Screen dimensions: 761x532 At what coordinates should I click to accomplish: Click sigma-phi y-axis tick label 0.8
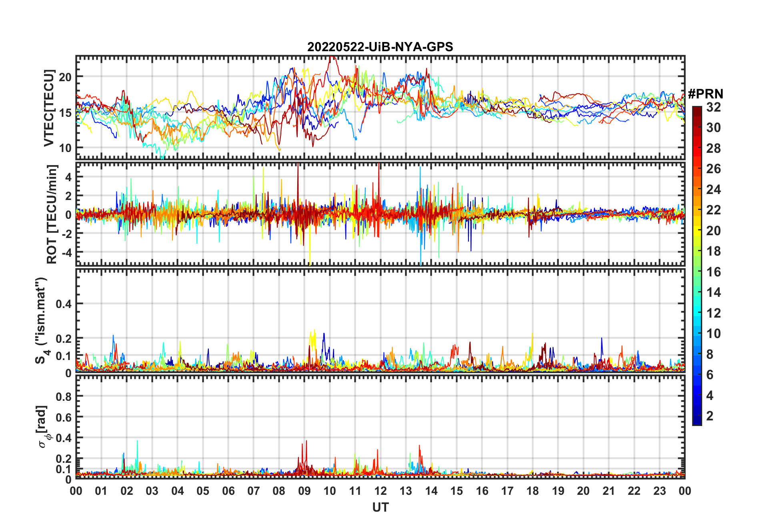pyautogui.click(x=64, y=396)
